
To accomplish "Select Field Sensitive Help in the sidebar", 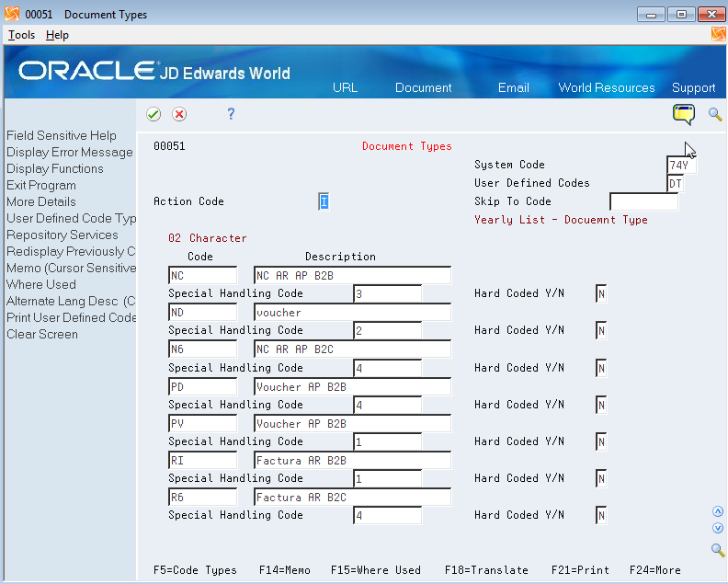I will (62, 136).
